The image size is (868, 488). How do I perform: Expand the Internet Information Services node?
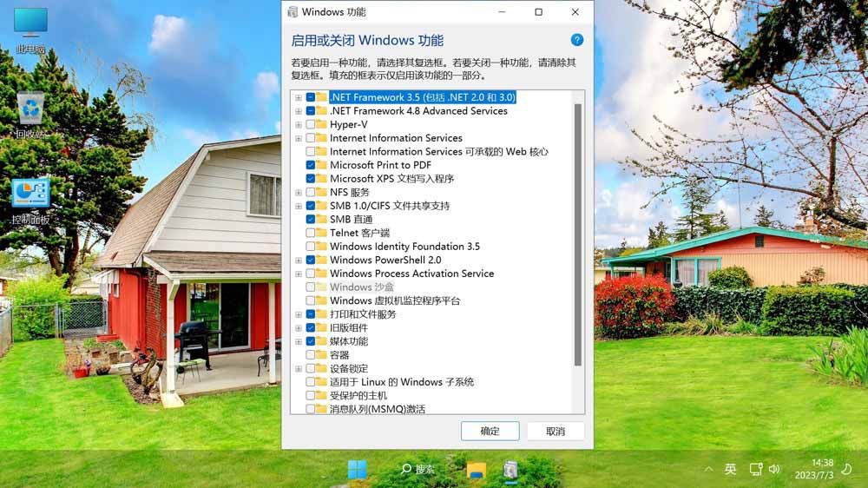[x=299, y=138]
